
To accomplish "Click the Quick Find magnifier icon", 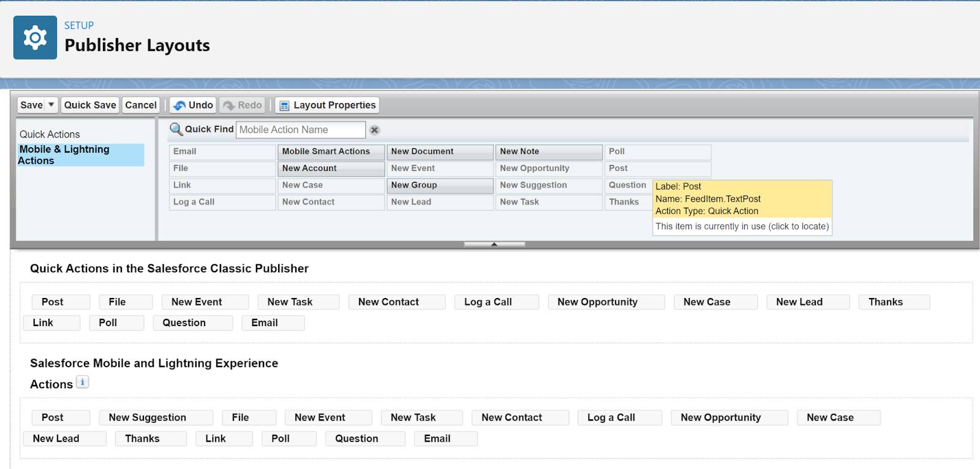I will coord(176,129).
